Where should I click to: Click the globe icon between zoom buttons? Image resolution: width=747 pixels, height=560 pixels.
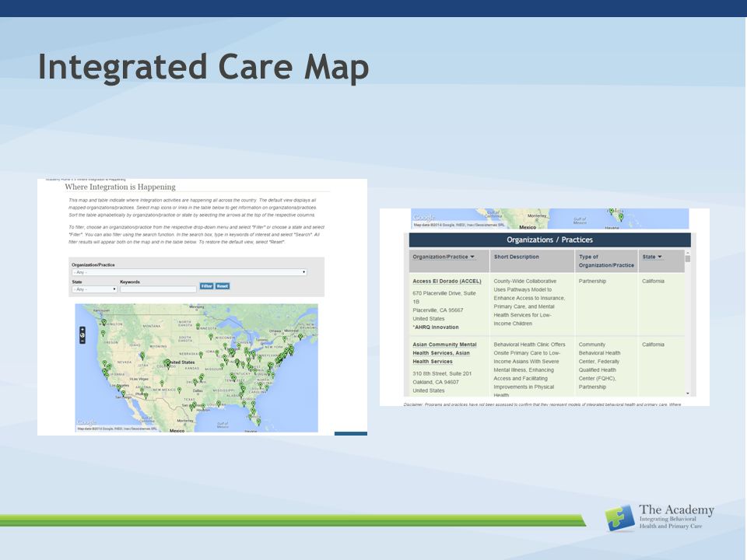tap(82, 335)
